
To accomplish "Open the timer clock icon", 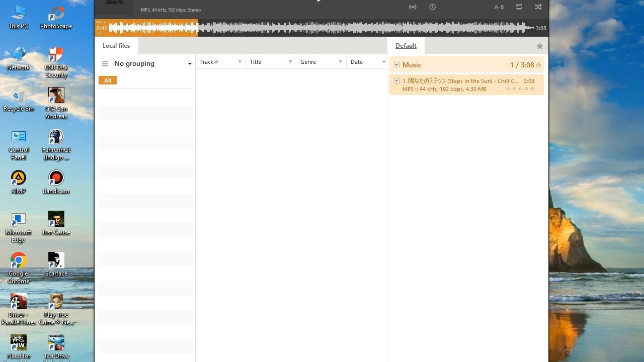I will click(433, 7).
